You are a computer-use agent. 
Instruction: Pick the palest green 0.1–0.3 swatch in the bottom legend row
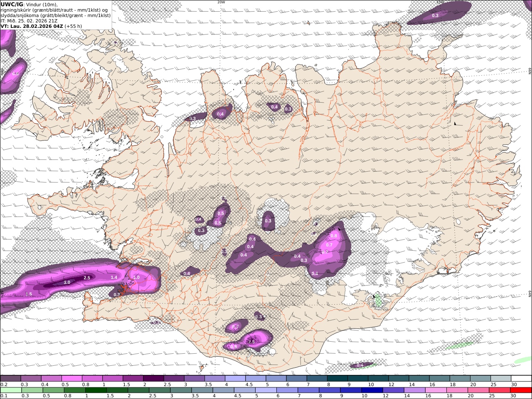click(x=11, y=390)
